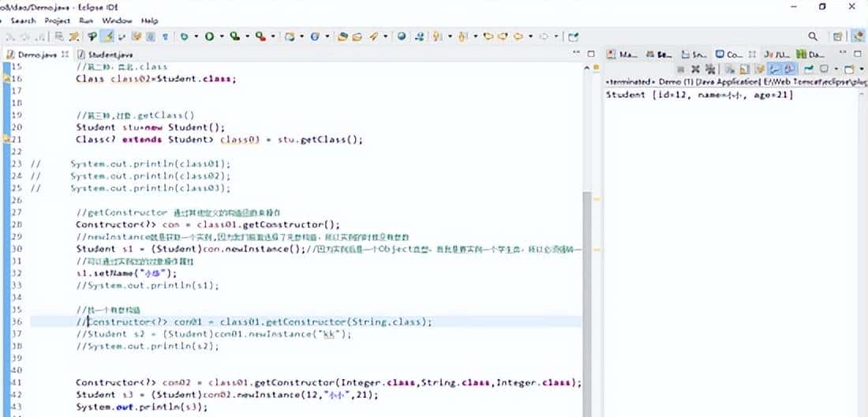Click the green Run launch icon
Viewport: 868px width, 417px height.
coord(210,36)
